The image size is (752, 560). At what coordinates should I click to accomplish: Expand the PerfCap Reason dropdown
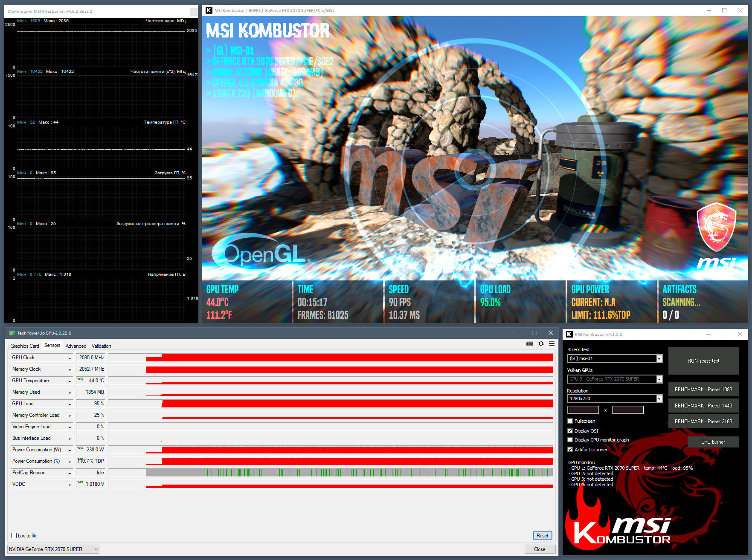pos(70,473)
